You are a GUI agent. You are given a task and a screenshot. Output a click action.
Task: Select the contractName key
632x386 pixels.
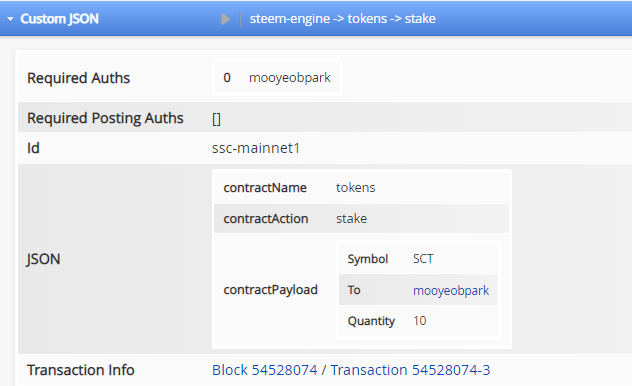click(265, 188)
